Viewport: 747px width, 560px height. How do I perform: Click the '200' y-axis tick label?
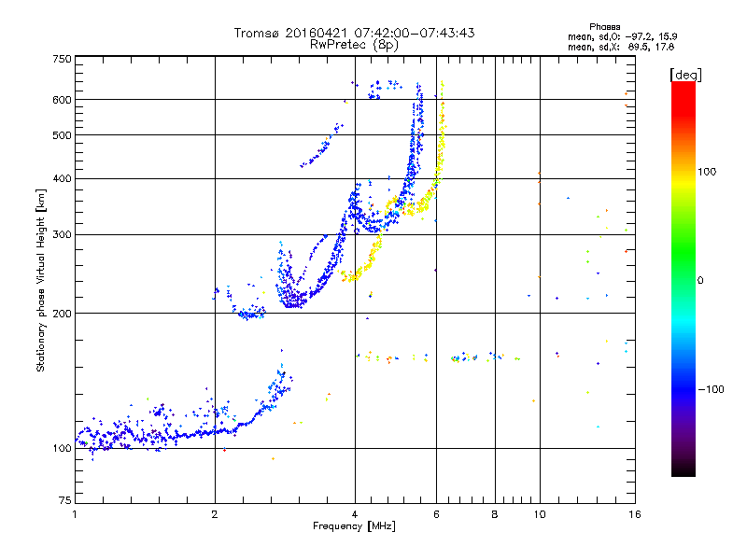click(62, 314)
